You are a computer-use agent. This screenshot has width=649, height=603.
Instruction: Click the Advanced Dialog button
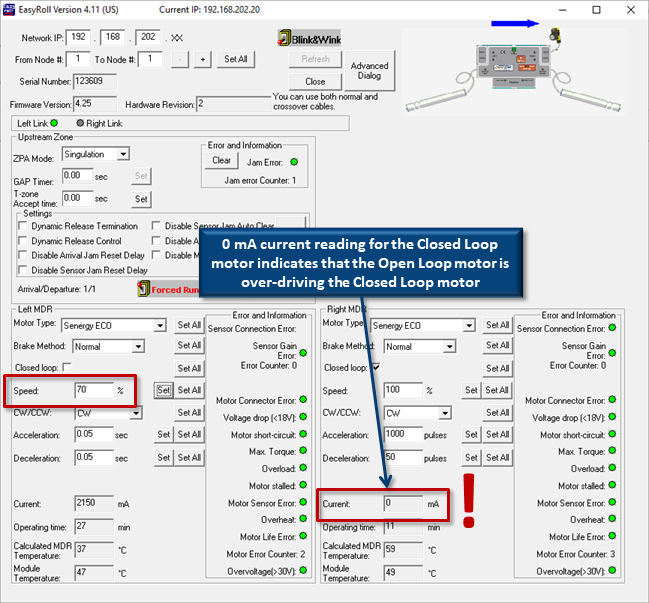click(x=370, y=71)
